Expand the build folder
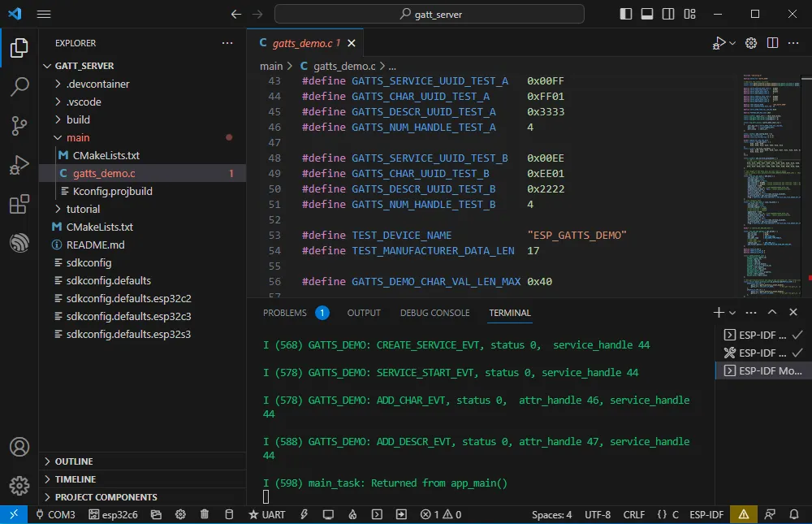 point(78,119)
